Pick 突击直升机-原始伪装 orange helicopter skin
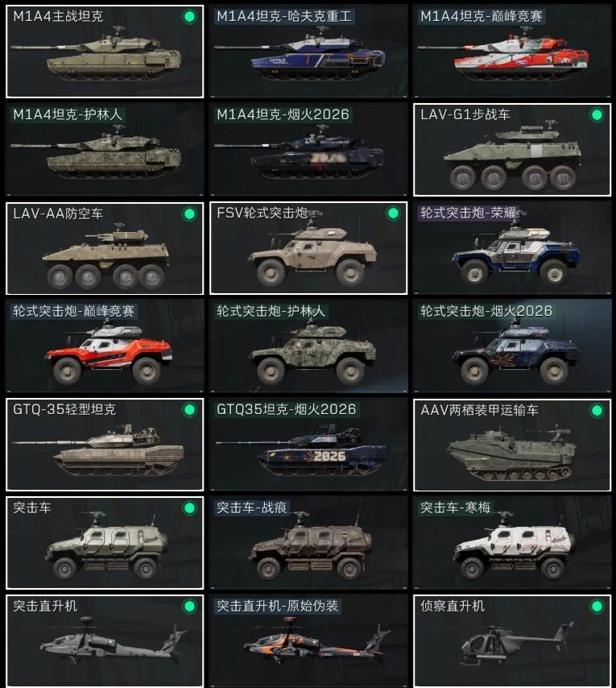This screenshot has width=616, height=688. coord(308,640)
